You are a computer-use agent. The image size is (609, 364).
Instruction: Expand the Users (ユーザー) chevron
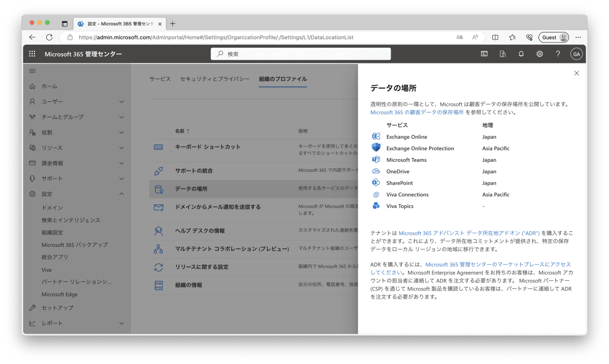[121, 101]
